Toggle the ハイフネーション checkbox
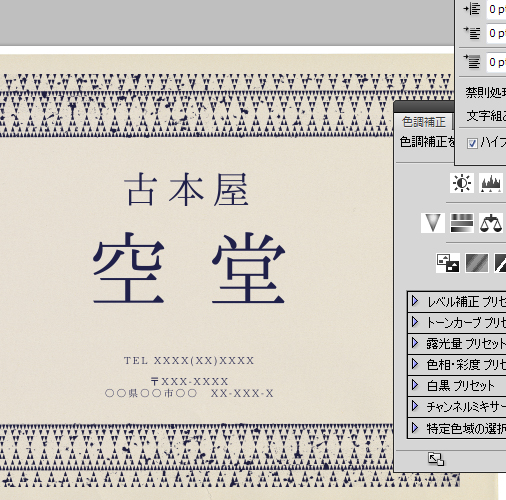The height and width of the screenshot is (500, 506). point(472,144)
